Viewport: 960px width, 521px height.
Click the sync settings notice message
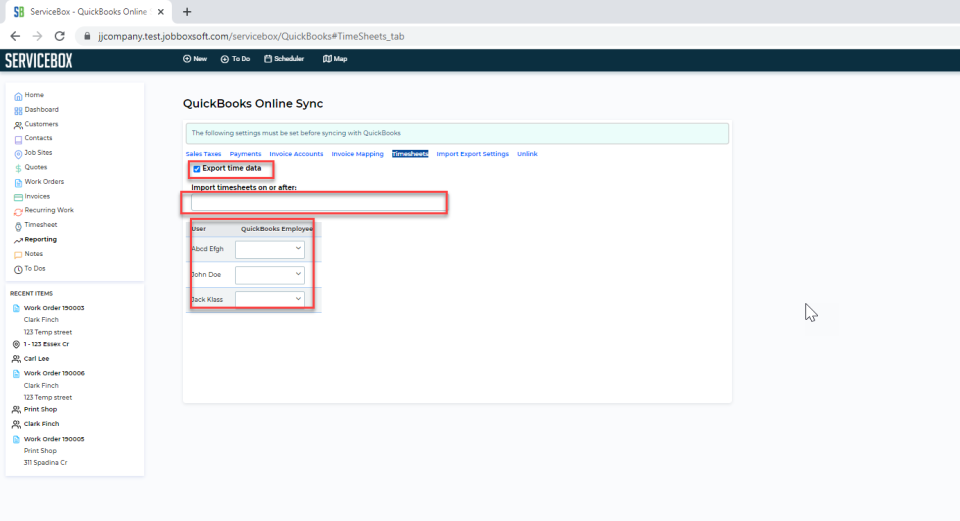pyautogui.click(x=296, y=133)
